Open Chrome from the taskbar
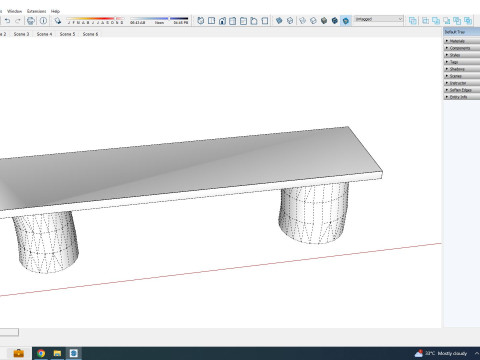Screen dimensions: 480x360 (41, 353)
